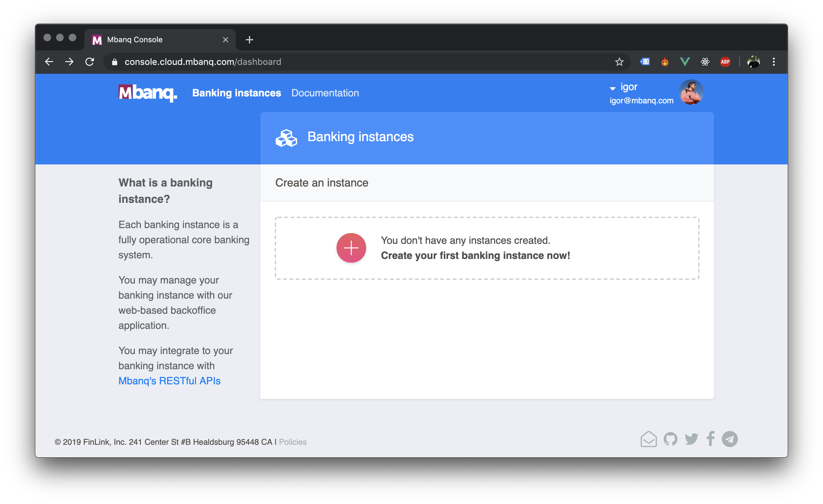The width and height of the screenshot is (823, 504).
Task: Click the browser address bar URL
Action: pos(203,62)
